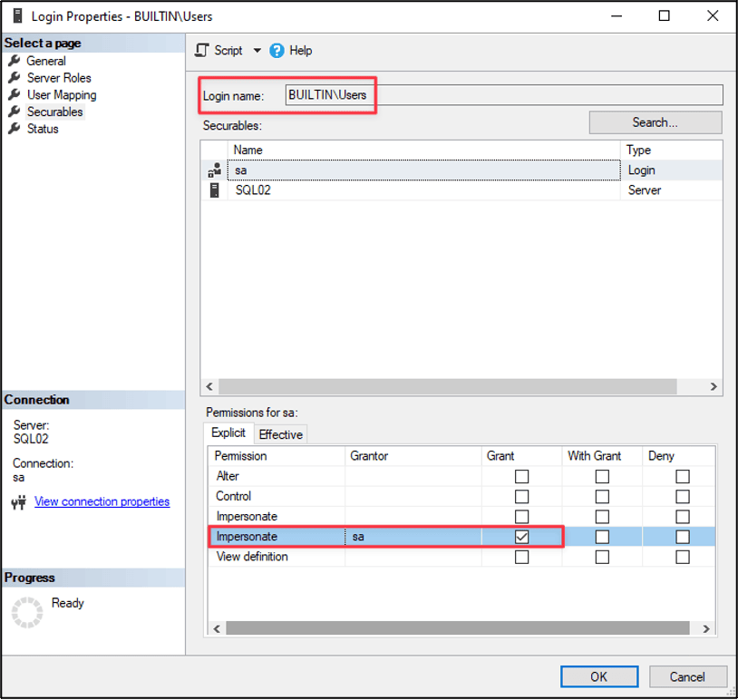Select the Securables page
Image resolution: width=738 pixels, height=700 pixels.
click(54, 112)
